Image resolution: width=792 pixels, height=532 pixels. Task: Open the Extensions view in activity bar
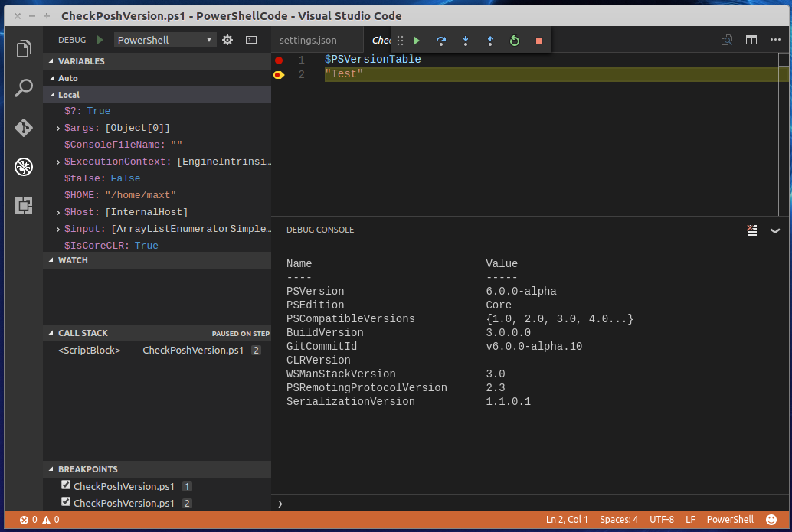tap(24, 206)
